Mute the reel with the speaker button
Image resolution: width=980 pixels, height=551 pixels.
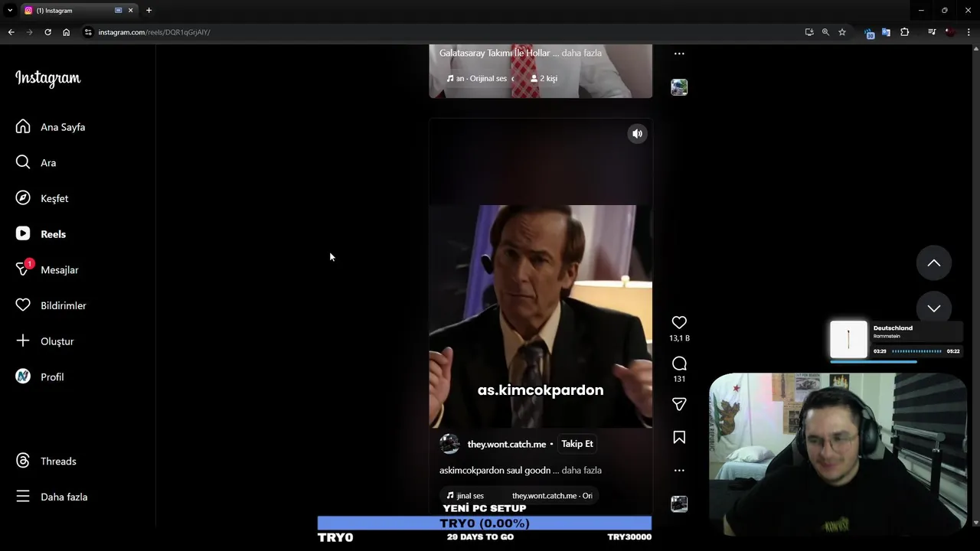pyautogui.click(x=637, y=134)
